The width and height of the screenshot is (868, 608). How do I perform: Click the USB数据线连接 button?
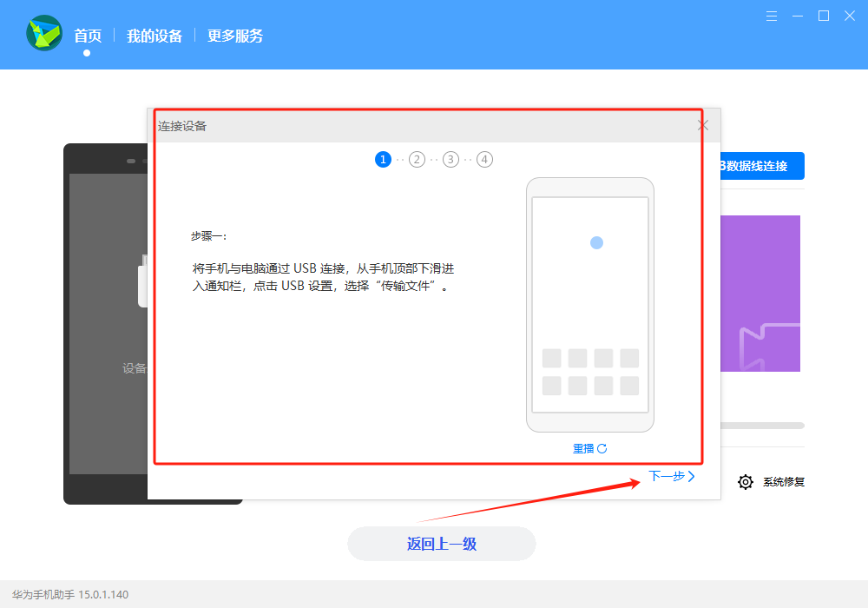point(762,166)
